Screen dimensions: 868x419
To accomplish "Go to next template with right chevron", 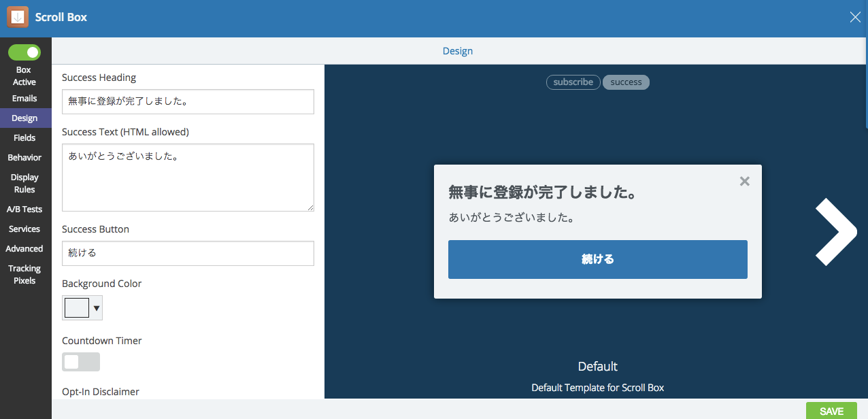I will pyautogui.click(x=835, y=232).
